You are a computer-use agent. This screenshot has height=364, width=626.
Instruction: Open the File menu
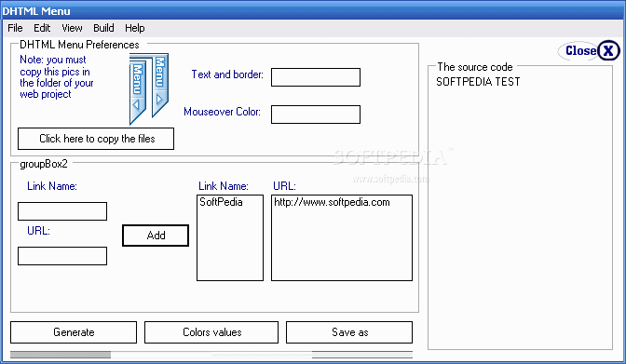coord(15,28)
